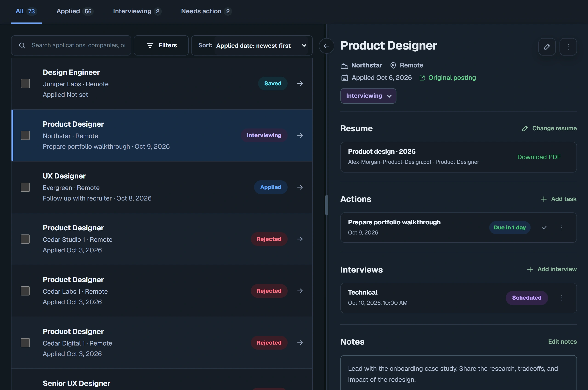588x390 pixels.
Task: Click the Northstar company building icon
Action: (345, 66)
